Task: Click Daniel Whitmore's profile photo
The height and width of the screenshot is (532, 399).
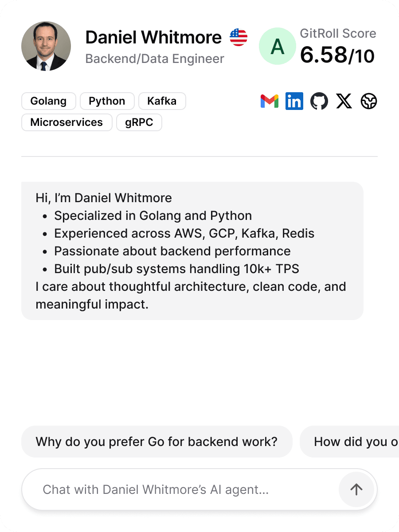Action: coord(46,46)
